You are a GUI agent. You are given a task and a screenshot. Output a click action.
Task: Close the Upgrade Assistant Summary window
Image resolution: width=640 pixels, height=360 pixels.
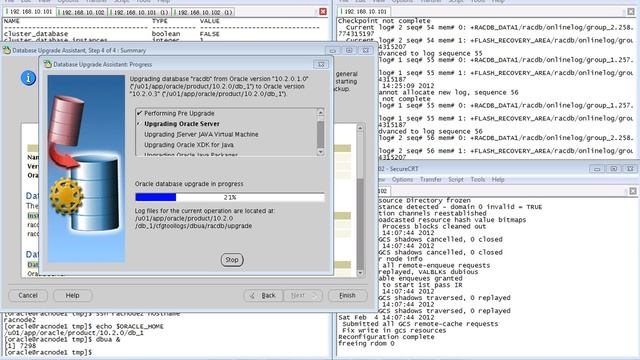tap(366, 51)
